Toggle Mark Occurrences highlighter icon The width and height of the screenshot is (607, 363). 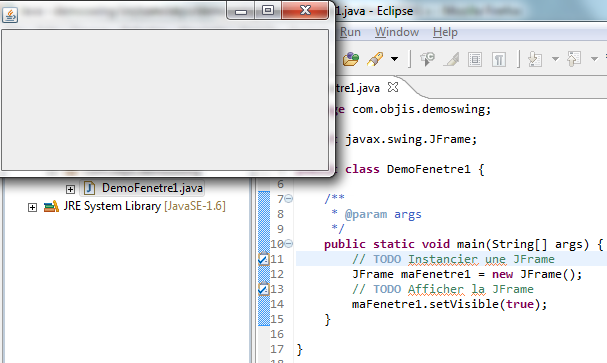pos(451,59)
